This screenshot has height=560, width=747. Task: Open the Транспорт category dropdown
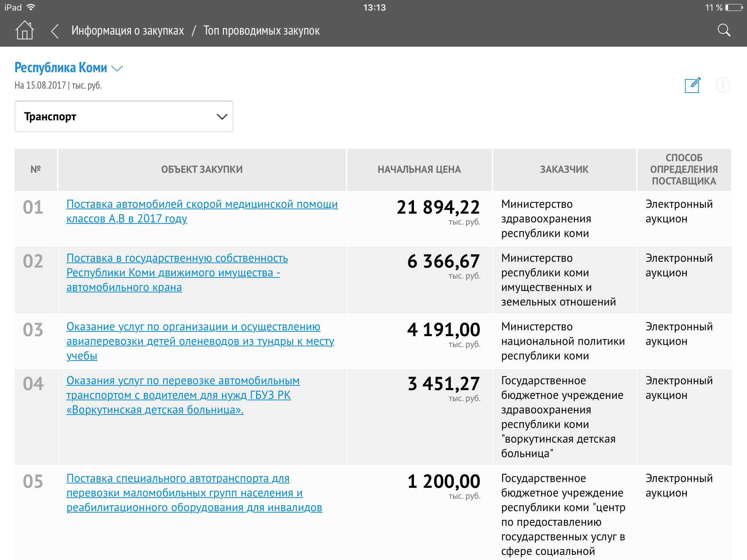(x=124, y=116)
